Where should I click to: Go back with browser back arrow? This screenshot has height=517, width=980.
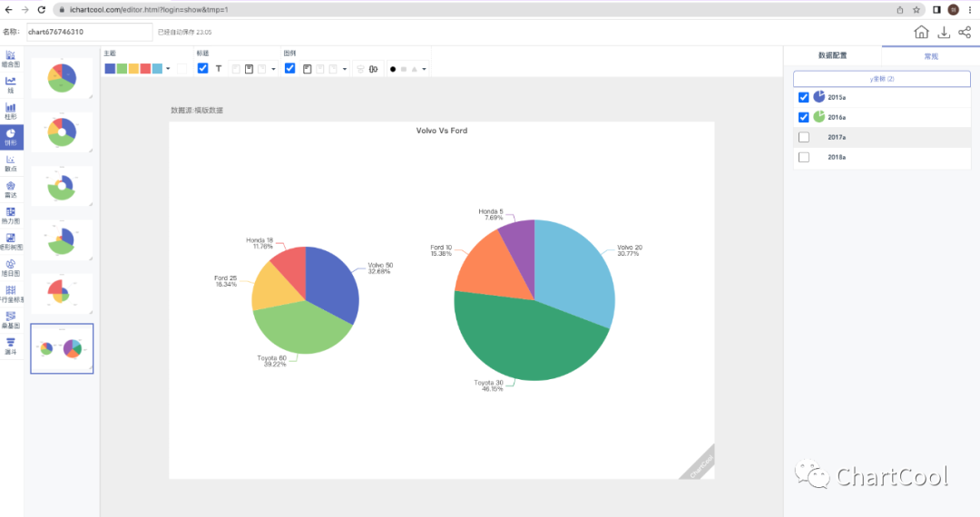point(8,9)
